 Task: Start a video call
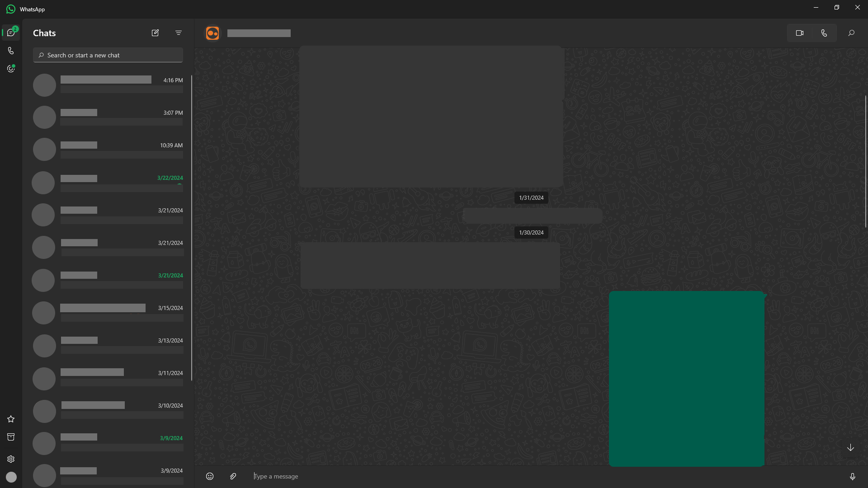point(799,33)
